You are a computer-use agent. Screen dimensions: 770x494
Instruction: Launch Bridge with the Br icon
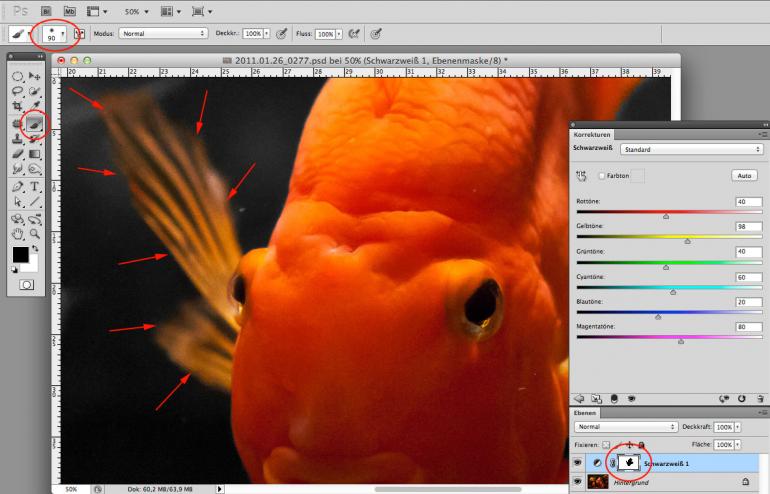point(46,11)
